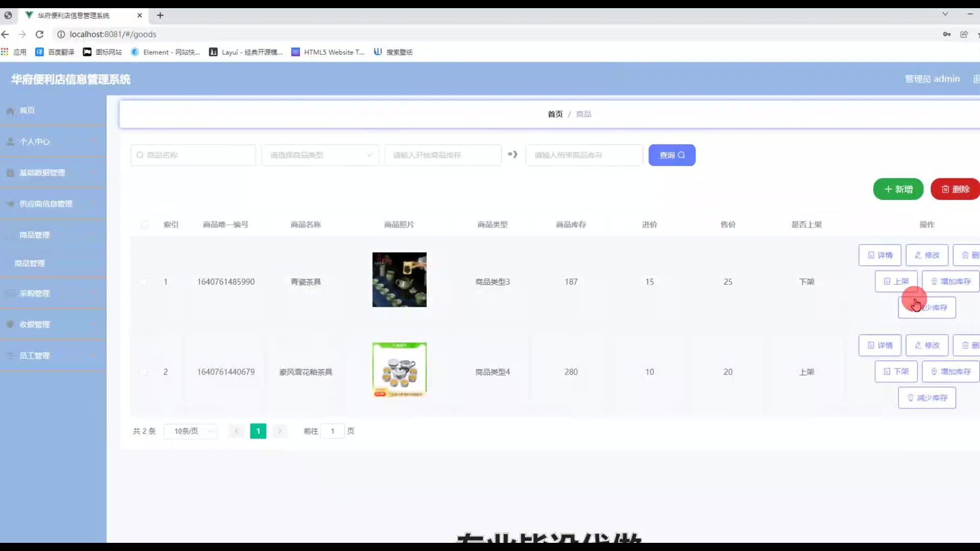
Task: Click 减少库存 for 豪风雪花釉茶具 row
Action: point(927,398)
